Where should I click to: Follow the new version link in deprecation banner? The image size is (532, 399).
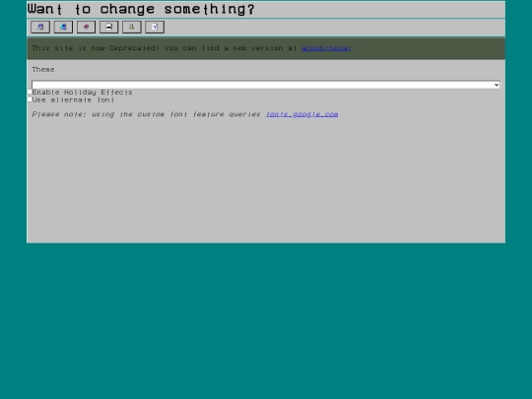point(326,48)
